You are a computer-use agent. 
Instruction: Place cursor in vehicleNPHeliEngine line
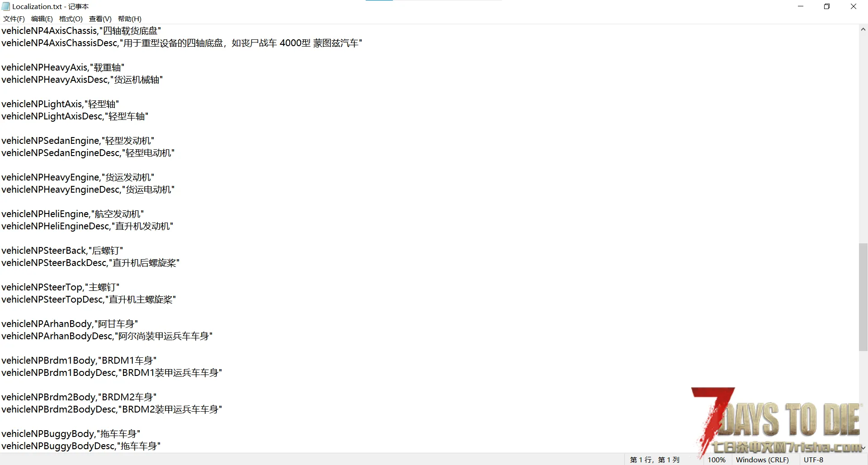tap(72, 214)
